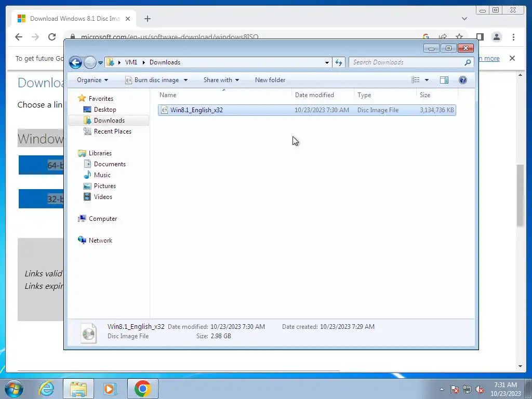Click the search magnifier icon

(468, 62)
